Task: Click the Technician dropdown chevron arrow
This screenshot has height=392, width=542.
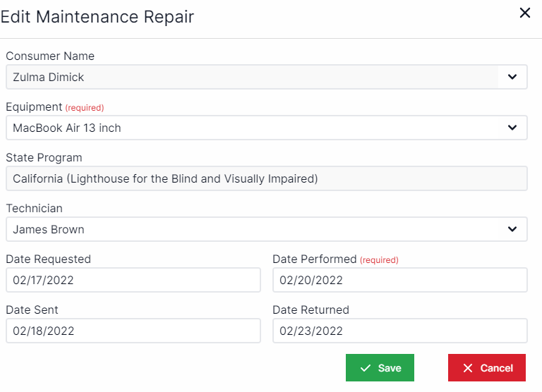Action: pyautogui.click(x=512, y=229)
